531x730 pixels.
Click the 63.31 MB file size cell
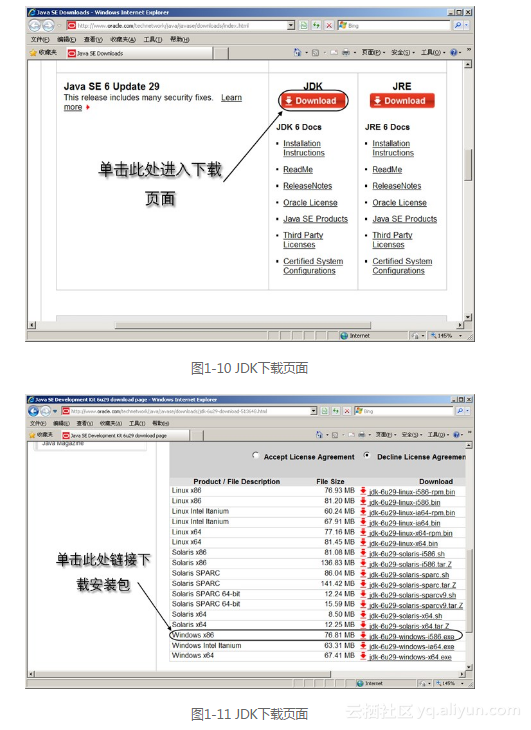click(x=340, y=646)
